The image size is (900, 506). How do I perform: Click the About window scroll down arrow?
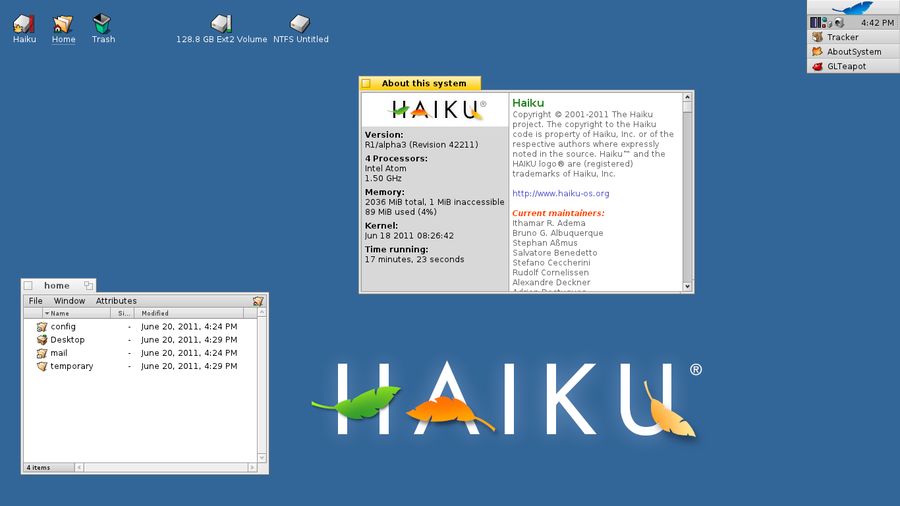(687, 286)
